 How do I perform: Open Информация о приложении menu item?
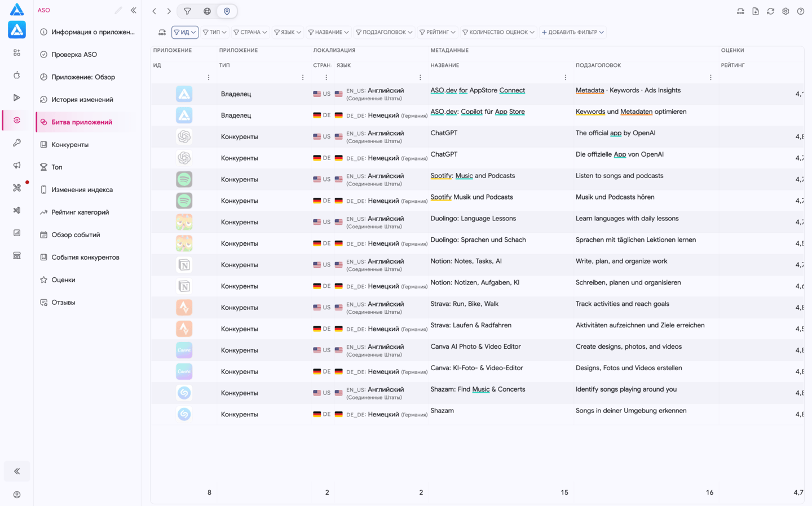click(x=87, y=32)
